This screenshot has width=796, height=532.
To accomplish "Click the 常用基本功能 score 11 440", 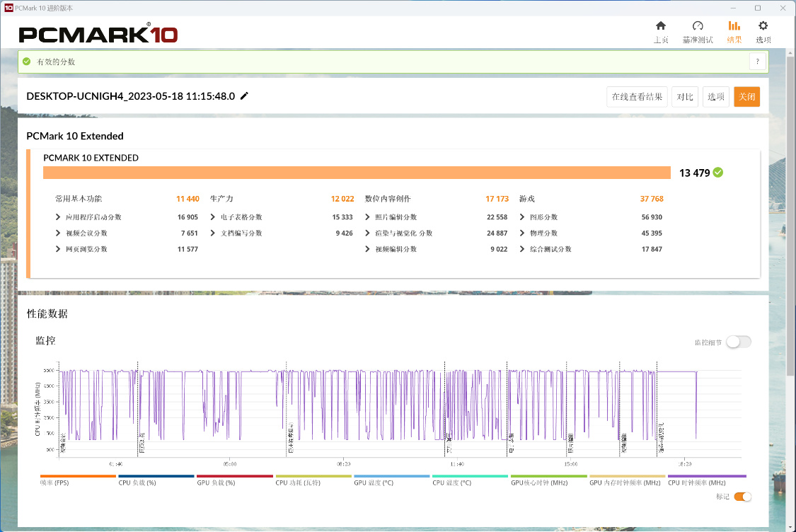I will point(188,199).
